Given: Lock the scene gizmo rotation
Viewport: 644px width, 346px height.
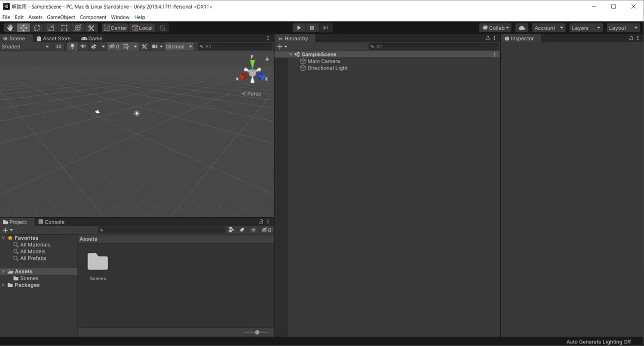Looking at the screenshot, I should [267, 59].
